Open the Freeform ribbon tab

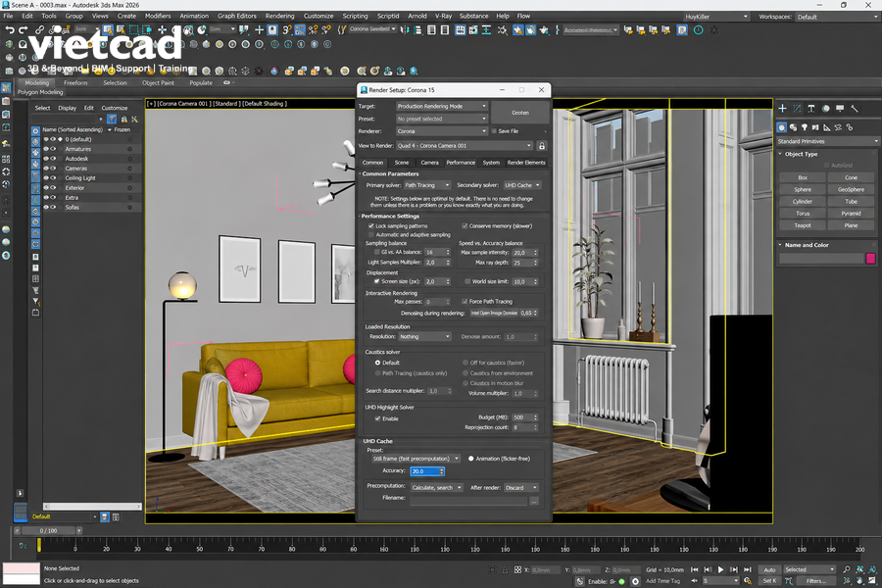click(75, 82)
